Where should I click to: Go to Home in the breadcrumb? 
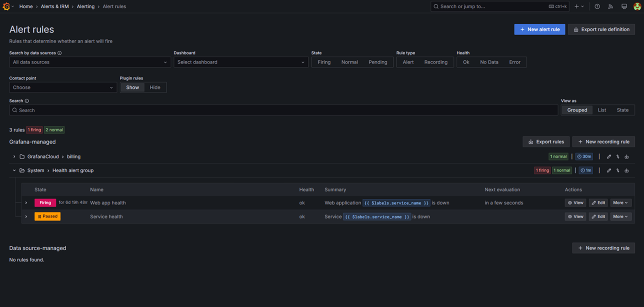click(26, 6)
